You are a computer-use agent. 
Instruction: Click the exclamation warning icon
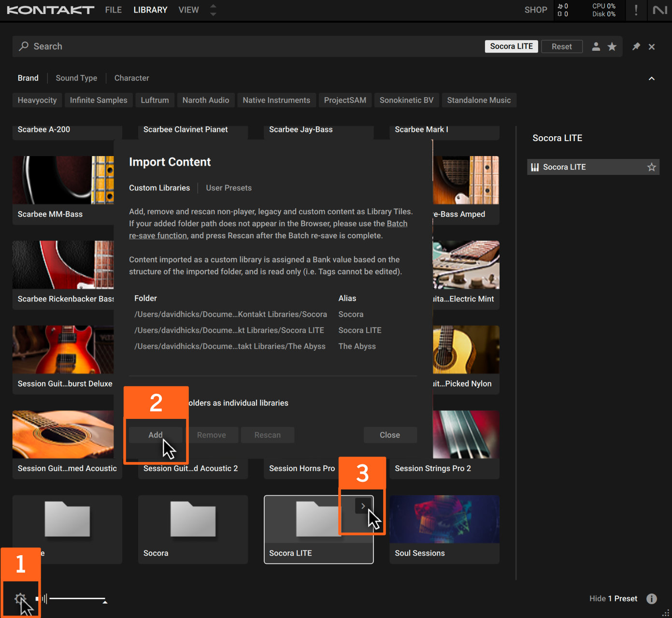pos(636,10)
